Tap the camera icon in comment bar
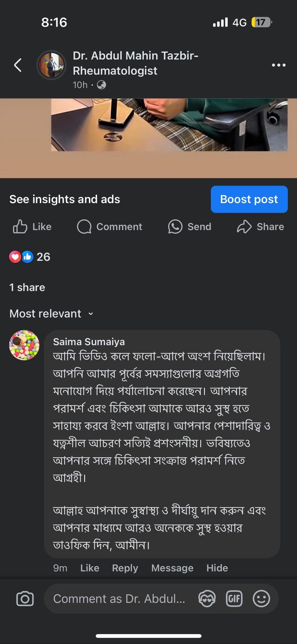Screen dimensions: 297x644 point(25,599)
